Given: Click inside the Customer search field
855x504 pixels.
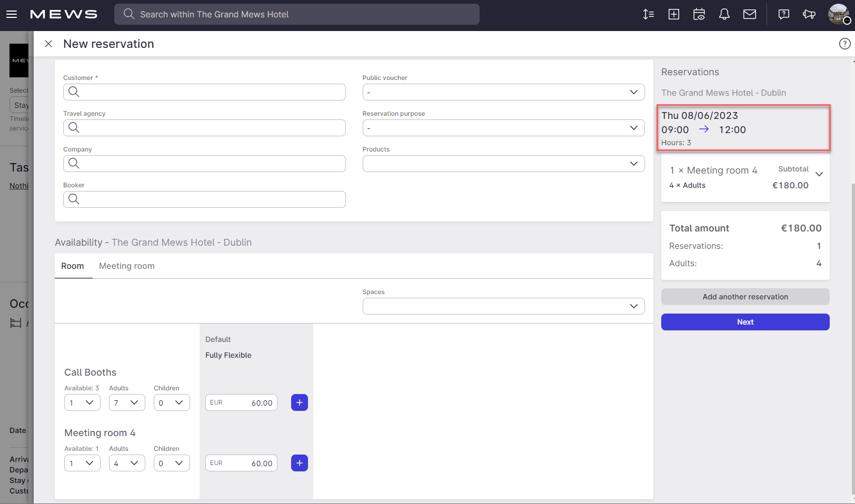Looking at the screenshot, I should pos(204,92).
